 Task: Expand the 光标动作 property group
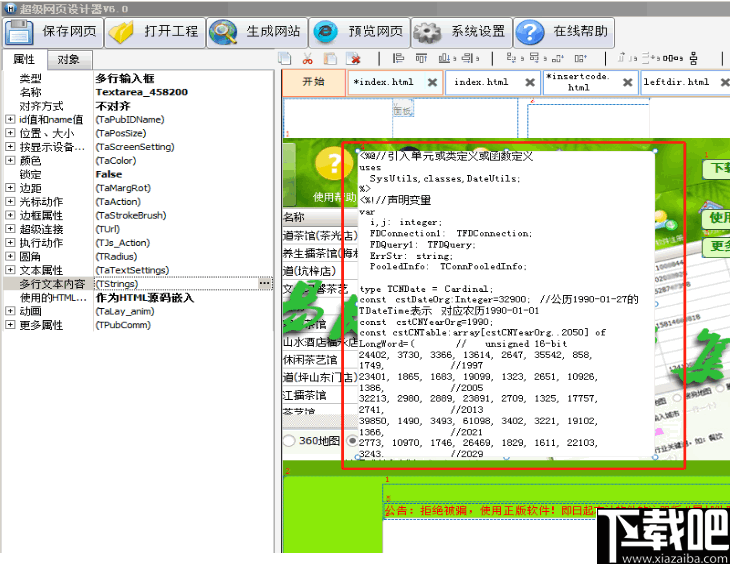coord(10,202)
